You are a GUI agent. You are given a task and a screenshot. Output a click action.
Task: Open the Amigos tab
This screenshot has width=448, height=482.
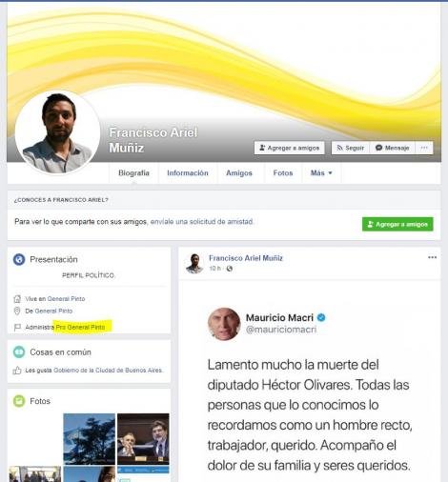pos(239,173)
